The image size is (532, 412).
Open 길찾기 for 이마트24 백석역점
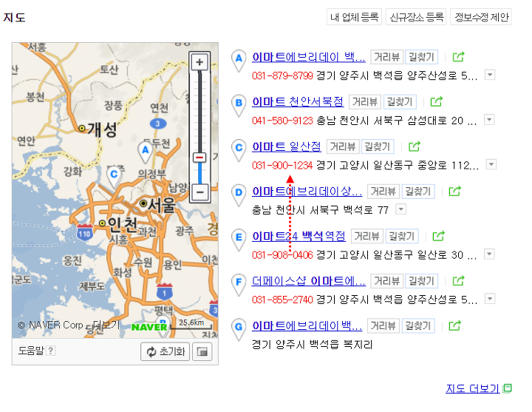pos(402,236)
